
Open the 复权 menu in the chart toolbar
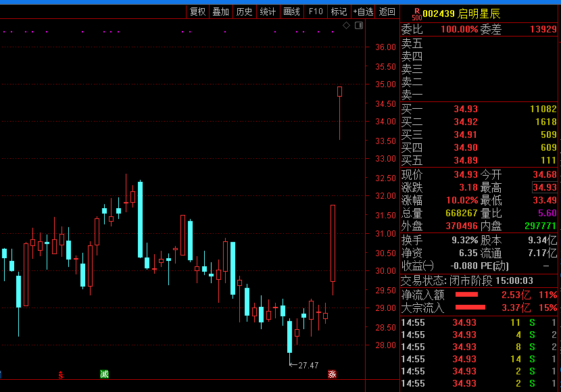tap(198, 11)
